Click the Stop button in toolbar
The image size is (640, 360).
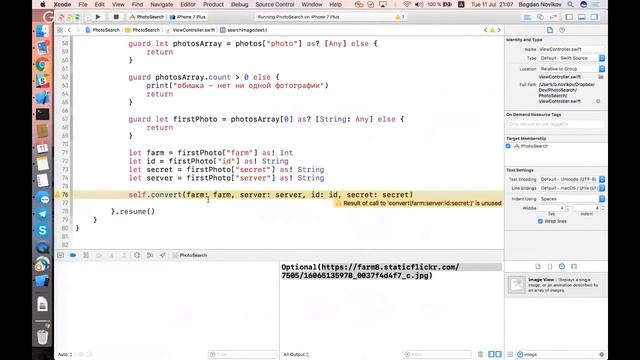(116, 17)
